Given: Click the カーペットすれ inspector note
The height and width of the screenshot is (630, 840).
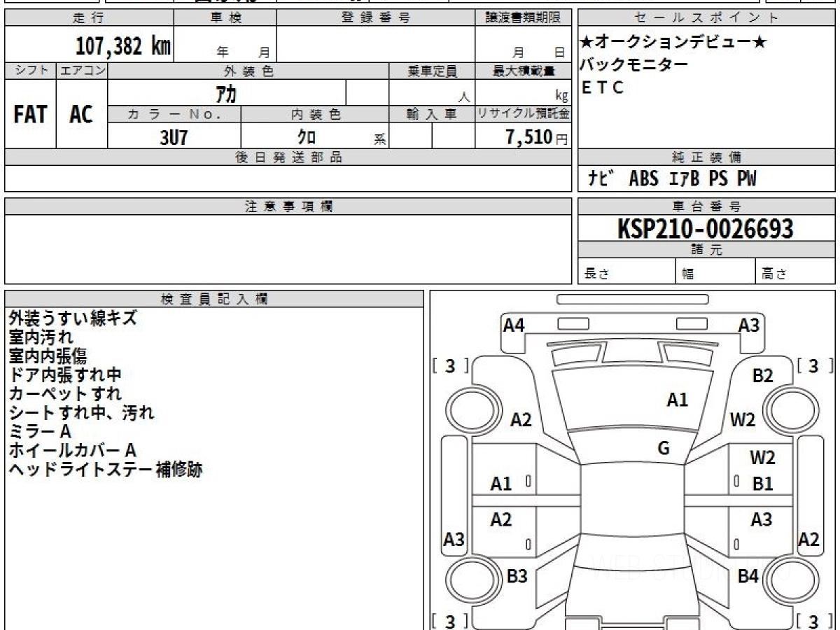Looking at the screenshot, I should 65,393.
